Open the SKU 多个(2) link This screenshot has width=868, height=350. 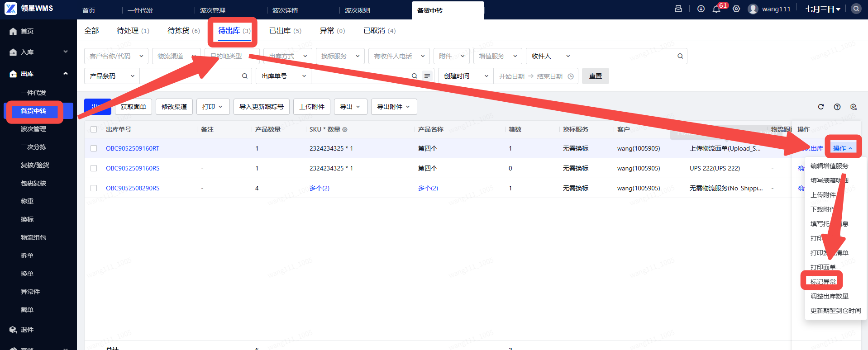(320, 188)
